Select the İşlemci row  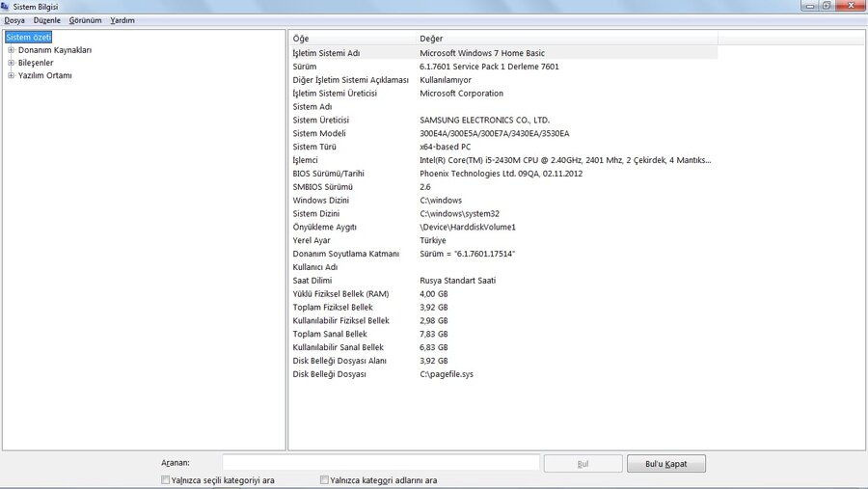(503, 160)
